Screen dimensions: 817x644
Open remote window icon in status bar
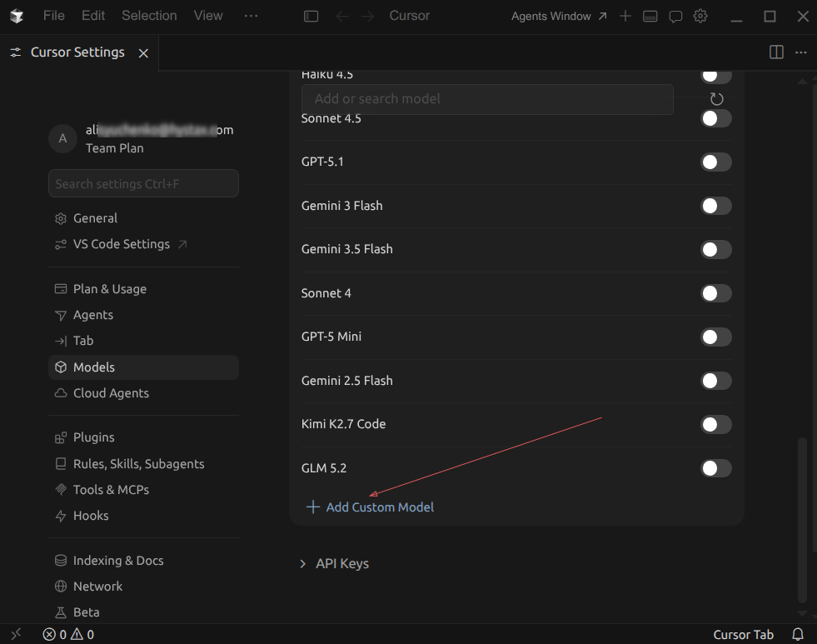(16, 634)
